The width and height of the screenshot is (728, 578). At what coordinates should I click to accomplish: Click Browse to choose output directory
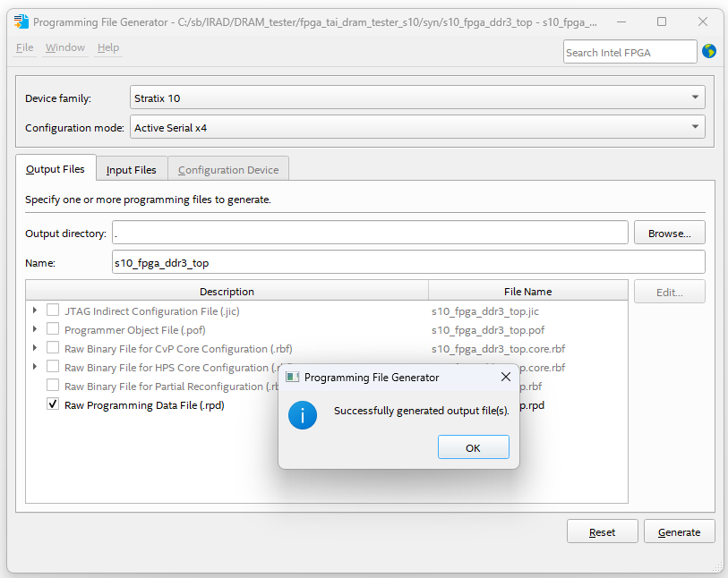pyautogui.click(x=669, y=233)
